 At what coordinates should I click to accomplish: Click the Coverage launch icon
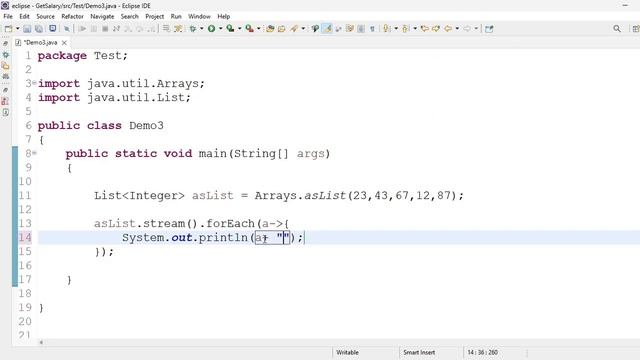(x=230, y=29)
